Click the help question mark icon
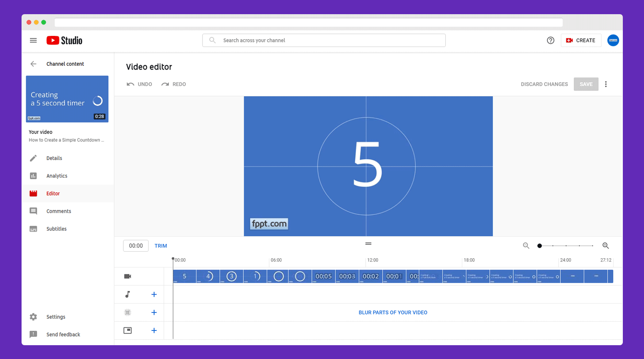This screenshot has height=359, width=644. 551,41
